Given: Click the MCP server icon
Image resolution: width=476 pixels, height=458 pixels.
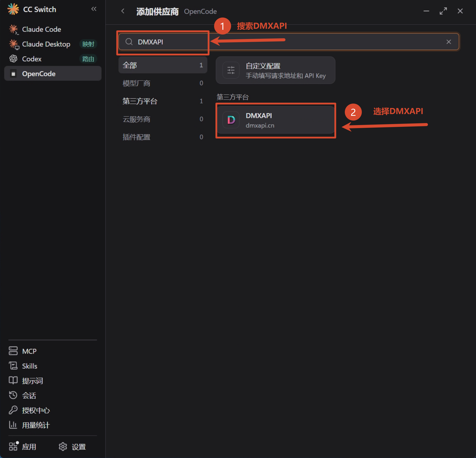Looking at the screenshot, I should [x=13, y=351].
